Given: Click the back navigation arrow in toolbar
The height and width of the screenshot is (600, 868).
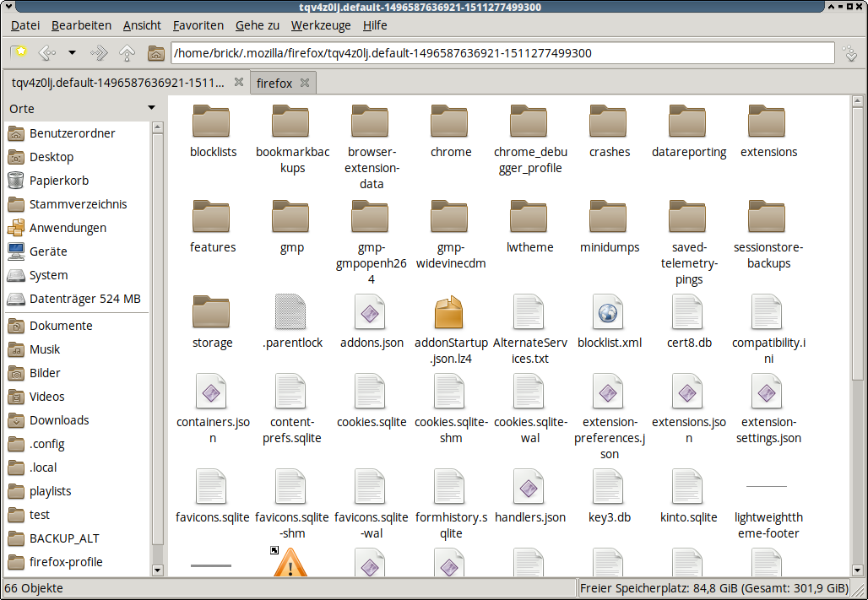Looking at the screenshot, I should 47,53.
